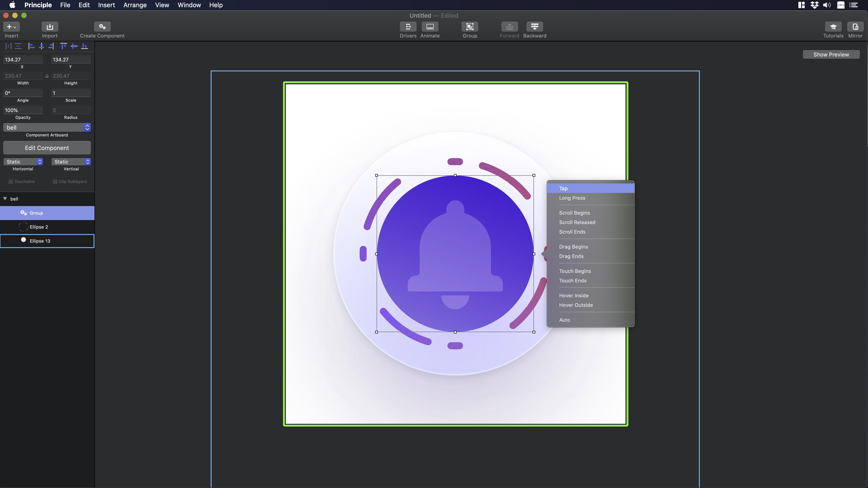The height and width of the screenshot is (488, 868).
Task: Click the Group toolbar icon
Action: pos(469,27)
